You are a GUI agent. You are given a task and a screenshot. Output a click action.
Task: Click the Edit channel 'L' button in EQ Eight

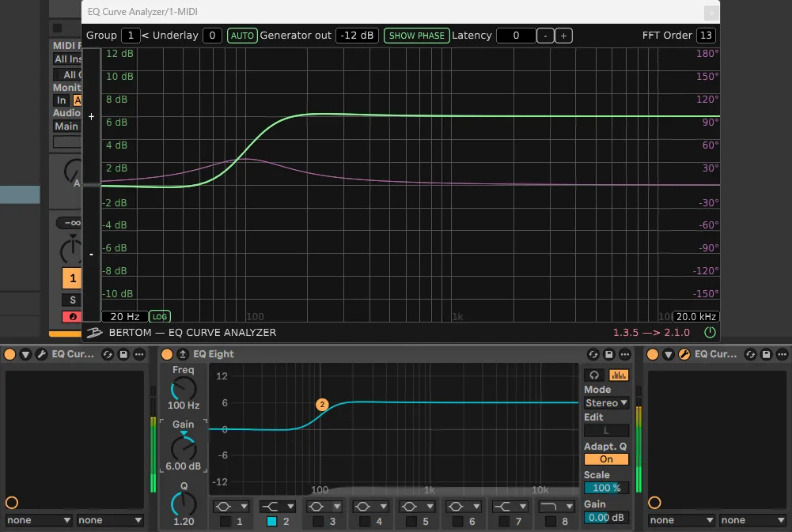click(x=606, y=430)
